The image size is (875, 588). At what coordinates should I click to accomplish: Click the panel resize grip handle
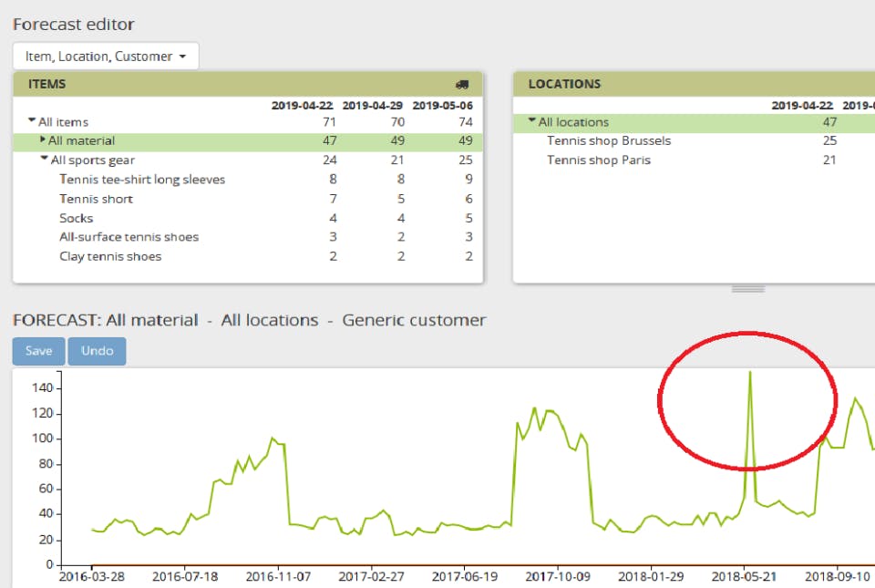tap(748, 289)
